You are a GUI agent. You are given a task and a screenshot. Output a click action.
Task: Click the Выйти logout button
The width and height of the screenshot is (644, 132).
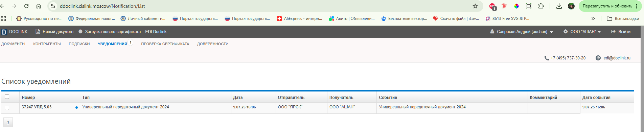coord(621,32)
